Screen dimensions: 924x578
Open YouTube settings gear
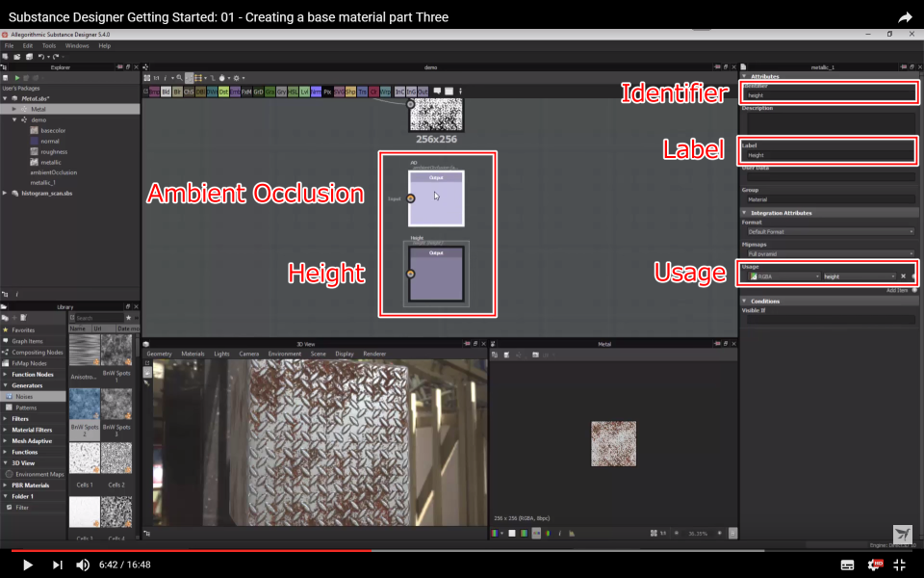[x=875, y=565]
